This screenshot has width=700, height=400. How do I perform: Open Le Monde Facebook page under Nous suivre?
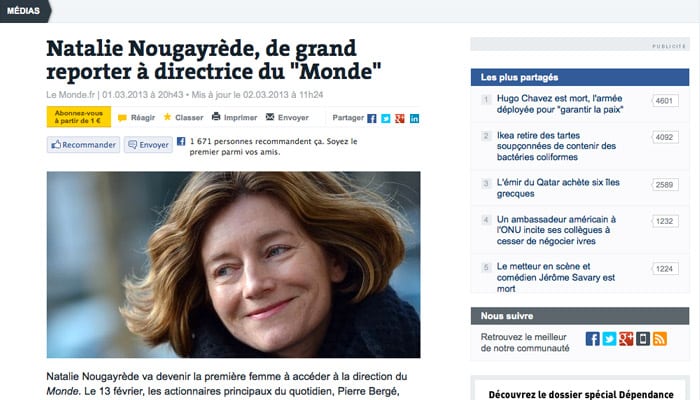(592, 339)
